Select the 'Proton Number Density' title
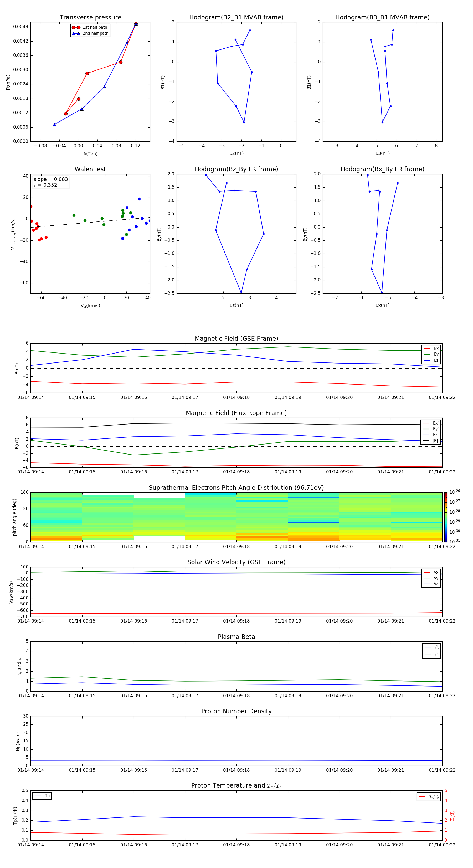The width and height of the screenshot is (473, 868). point(236,711)
